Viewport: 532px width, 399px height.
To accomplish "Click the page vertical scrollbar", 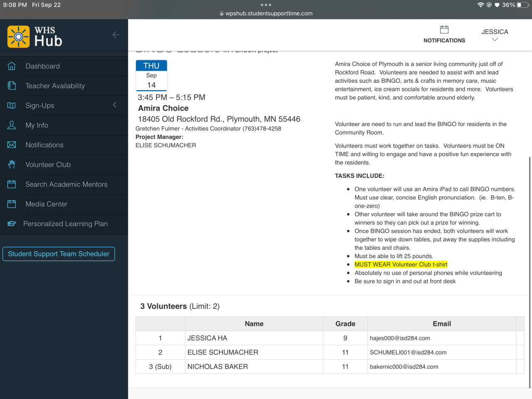I will tap(530, 272).
